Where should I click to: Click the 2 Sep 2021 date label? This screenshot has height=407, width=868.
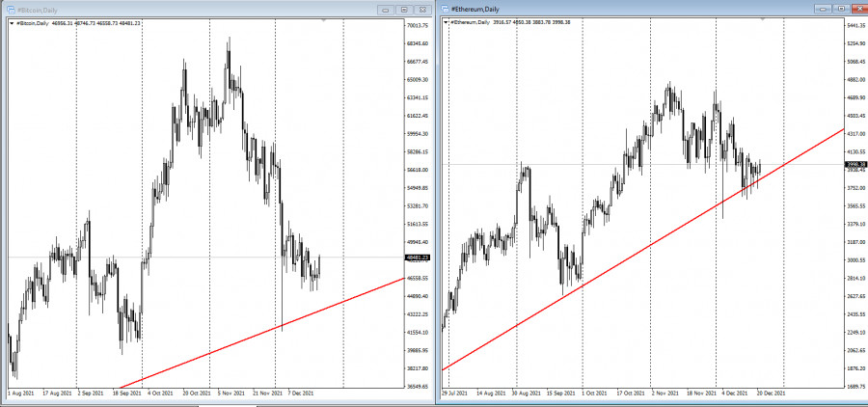(91, 393)
